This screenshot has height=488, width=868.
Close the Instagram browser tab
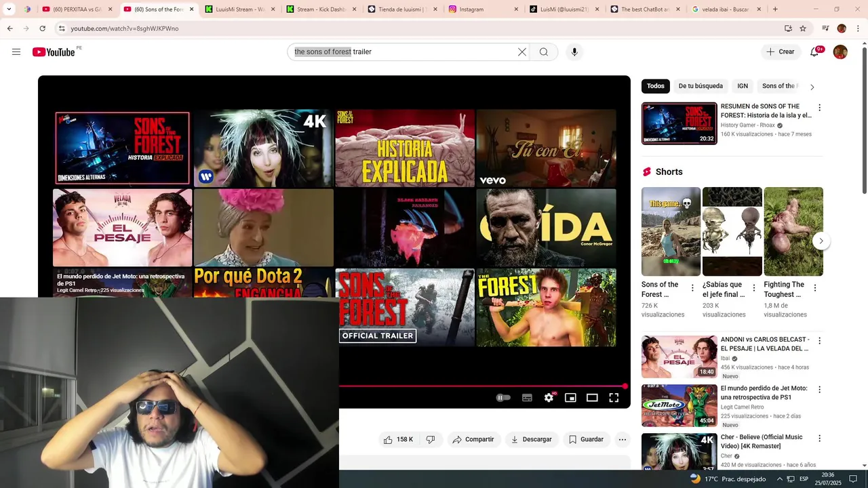pos(516,9)
